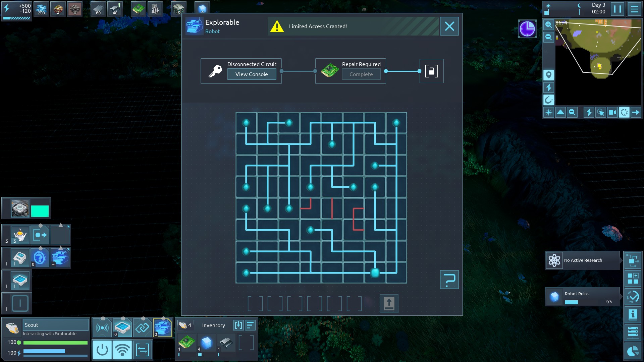644x362 pixels.
Task: Open the puzzle help question mark
Action: pyautogui.click(x=449, y=280)
